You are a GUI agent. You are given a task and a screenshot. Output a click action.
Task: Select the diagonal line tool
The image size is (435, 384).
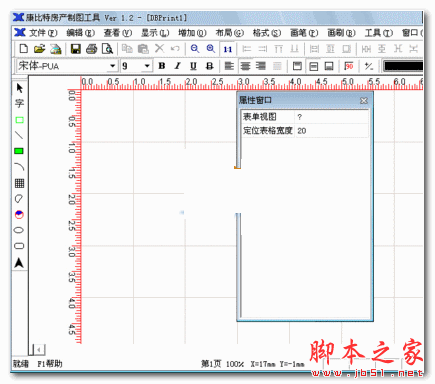tap(19, 135)
